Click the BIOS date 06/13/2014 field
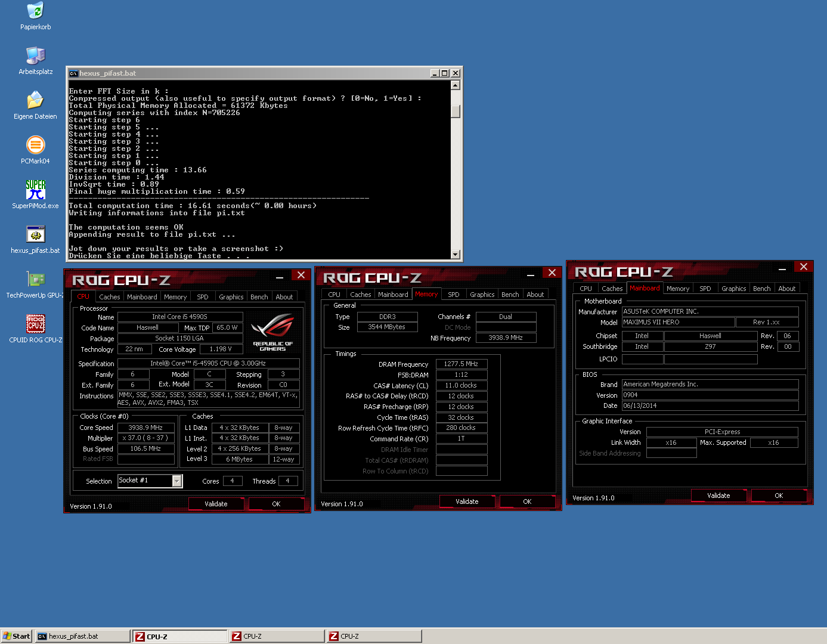This screenshot has width=827, height=644. (x=710, y=405)
